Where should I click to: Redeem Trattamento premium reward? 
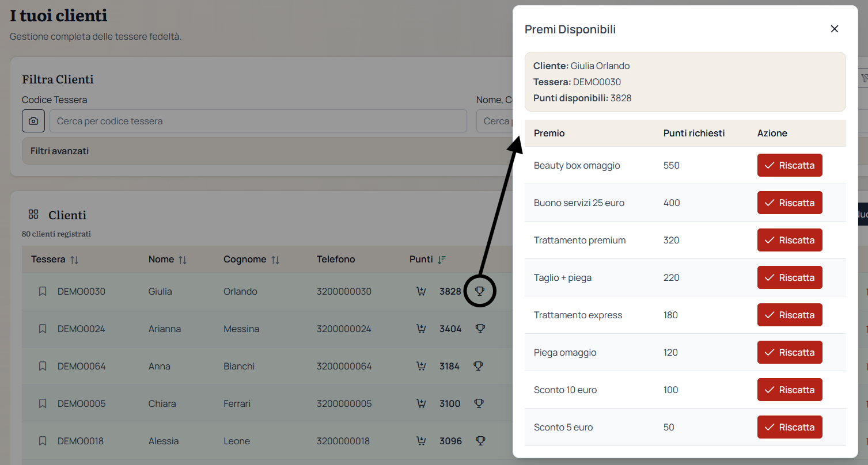790,240
